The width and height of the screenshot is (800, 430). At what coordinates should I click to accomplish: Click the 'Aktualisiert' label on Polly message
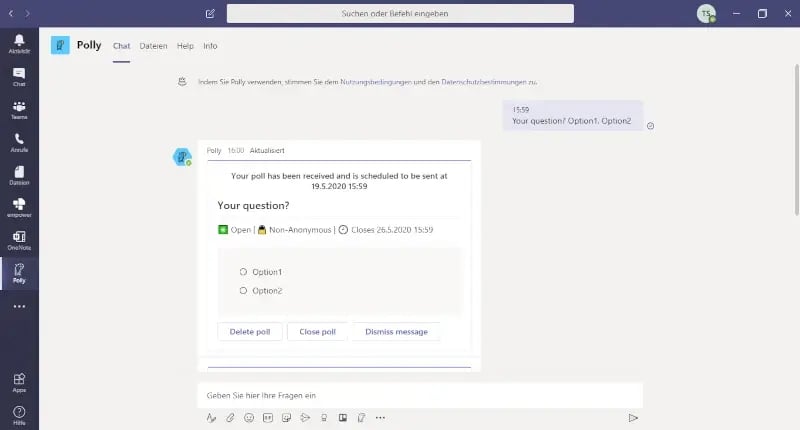point(267,150)
